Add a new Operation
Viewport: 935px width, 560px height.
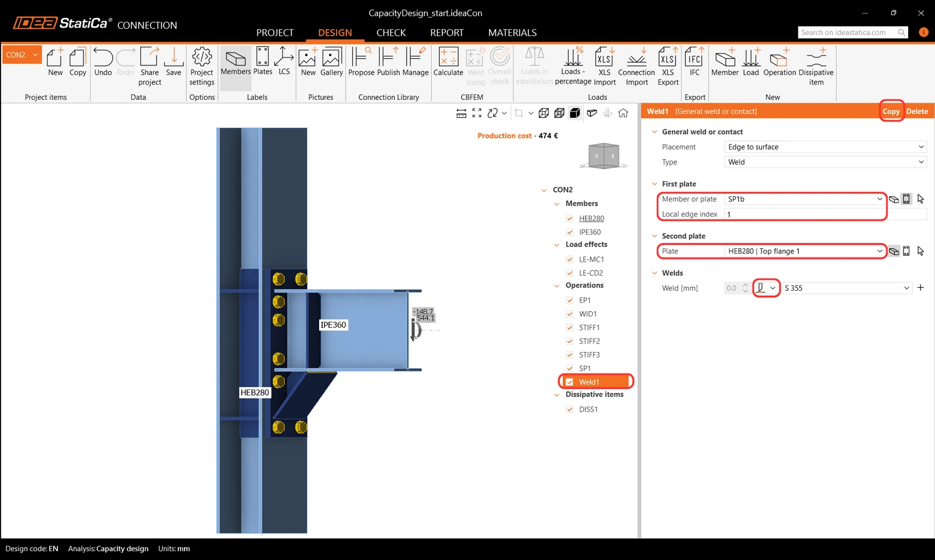780,62
